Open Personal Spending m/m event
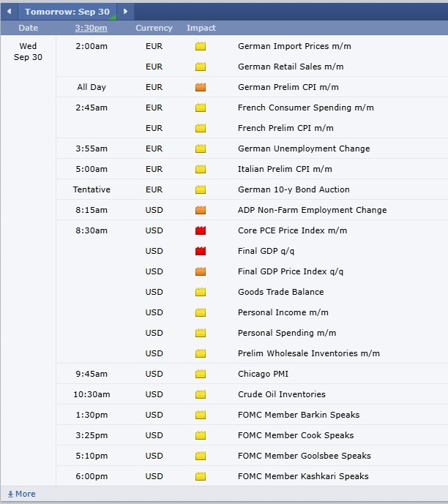The image size is (448, 504). pos(287,333)
